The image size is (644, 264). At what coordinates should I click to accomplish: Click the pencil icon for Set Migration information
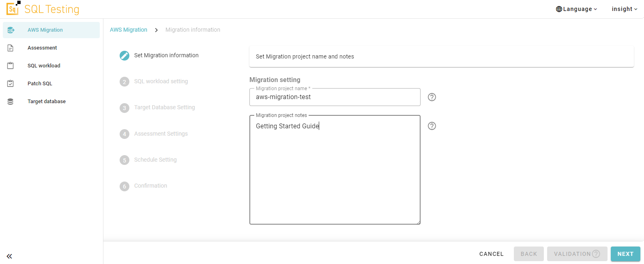(x=125, y=56)
